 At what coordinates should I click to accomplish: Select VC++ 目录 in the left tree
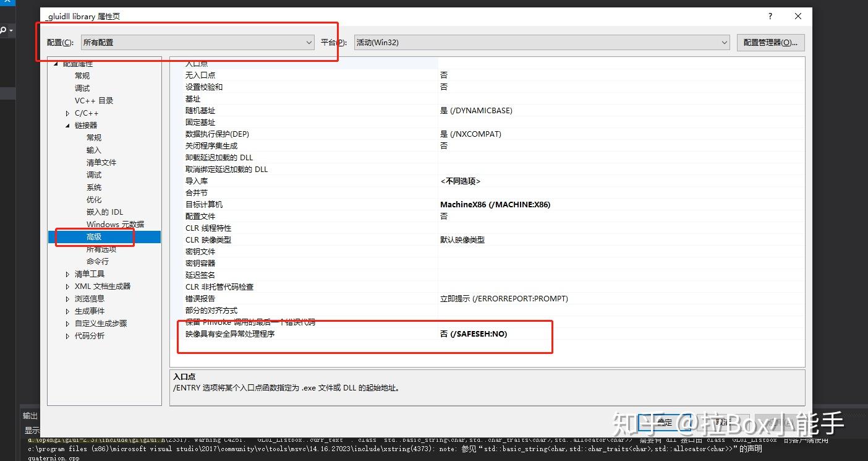pos(95,100)
